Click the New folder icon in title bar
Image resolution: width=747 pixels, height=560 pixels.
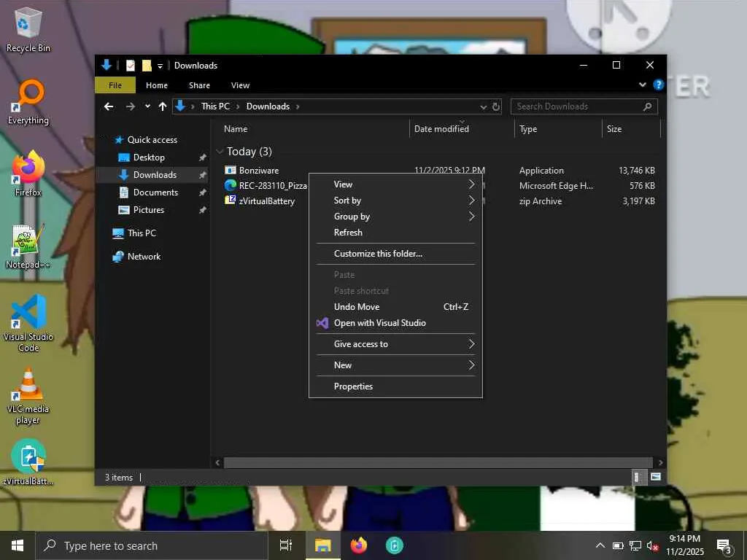147,65
